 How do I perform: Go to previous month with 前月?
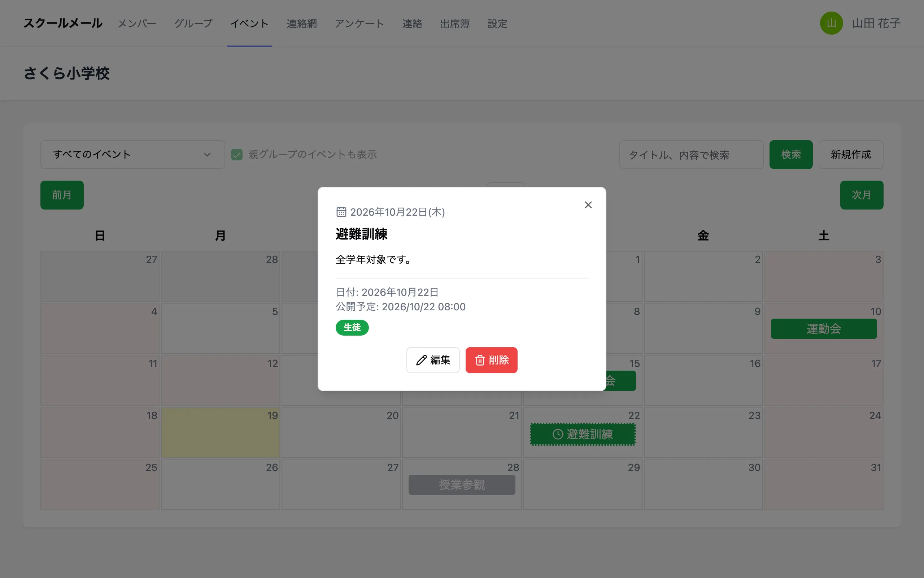click(62, 195)
